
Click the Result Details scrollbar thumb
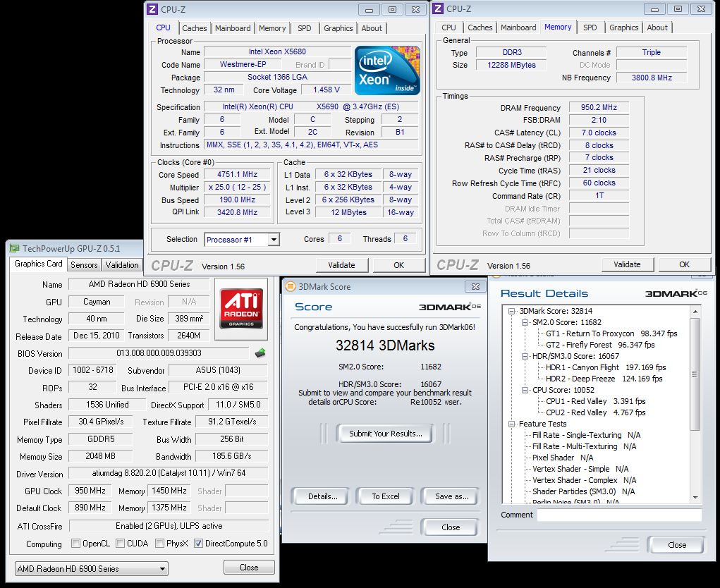pyautogui.click(x=695, y=374)
